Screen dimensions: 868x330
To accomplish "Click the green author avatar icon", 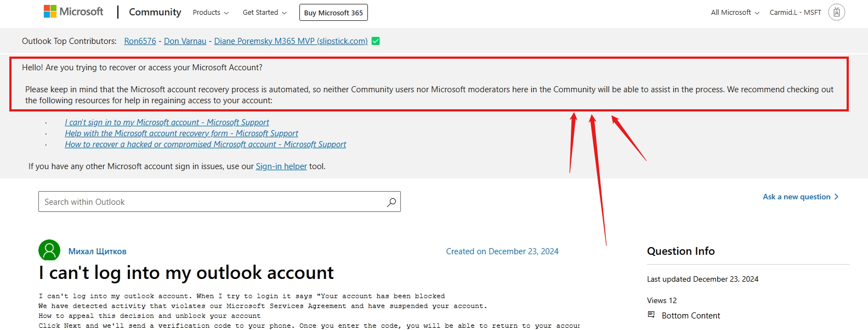I will pyautogui.click(x=49, y=250).
